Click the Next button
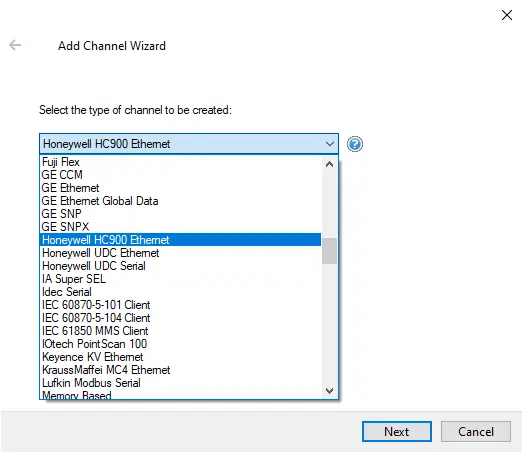 [x=397, y=432]
